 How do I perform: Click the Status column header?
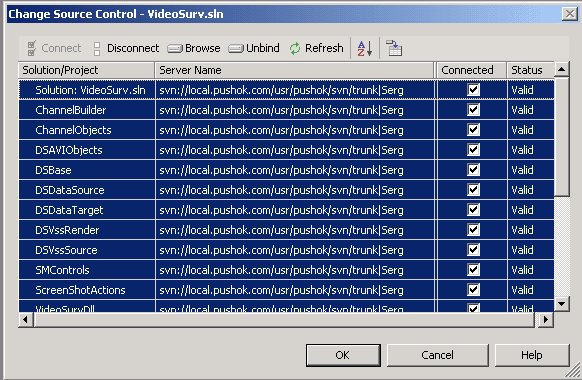pos(530,70)
